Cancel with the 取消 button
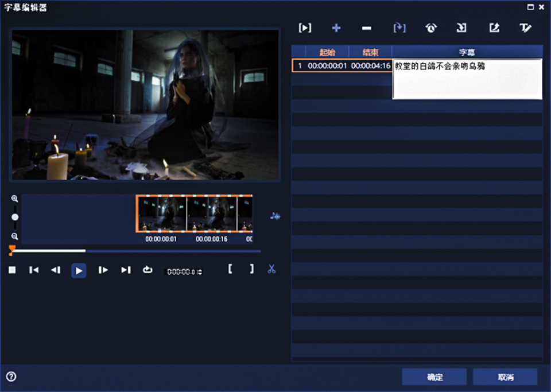This screenshot has width=551, height=392. click(505, 377)
